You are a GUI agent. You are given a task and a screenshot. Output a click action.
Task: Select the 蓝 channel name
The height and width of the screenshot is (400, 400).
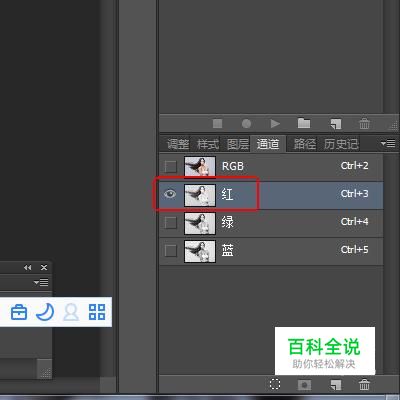(227, 250)
